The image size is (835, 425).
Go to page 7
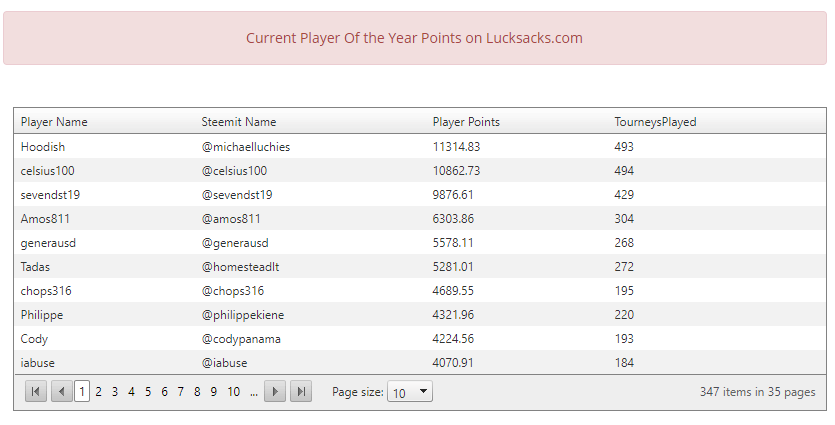(x=181, y=392)
